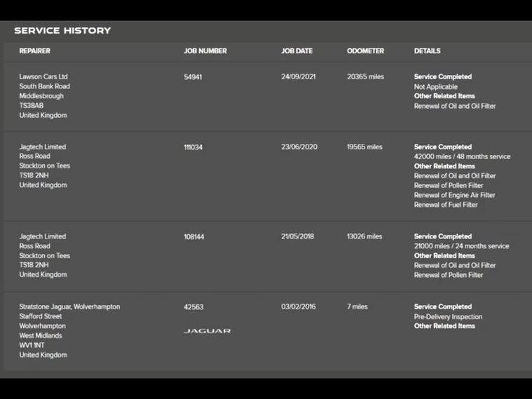Click the Renewal of Fuel Filter item
Viewport: 532px width, 399px height.
coord(446,205)
